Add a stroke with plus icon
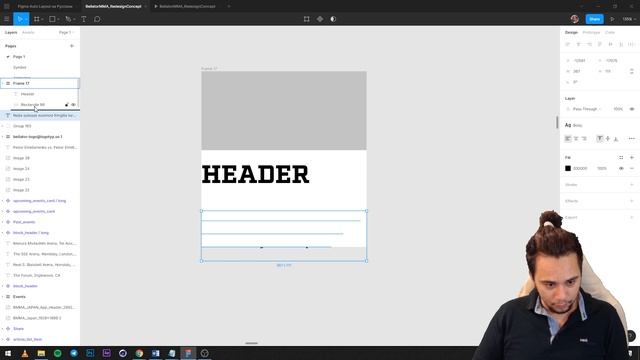 632,184
